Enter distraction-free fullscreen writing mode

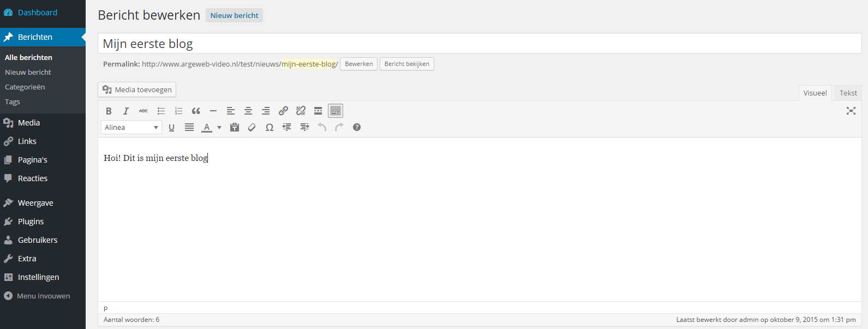point(851,111)
